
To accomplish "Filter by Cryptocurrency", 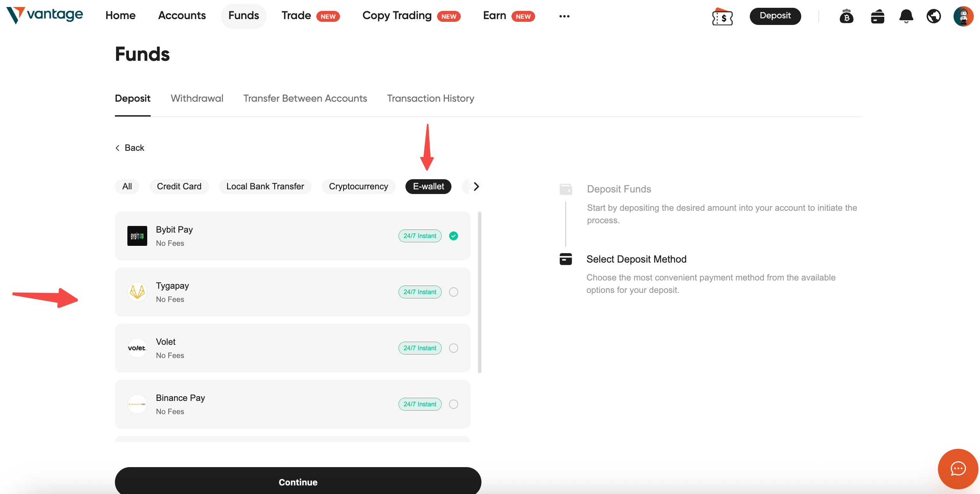I will [x=358, y=187].
